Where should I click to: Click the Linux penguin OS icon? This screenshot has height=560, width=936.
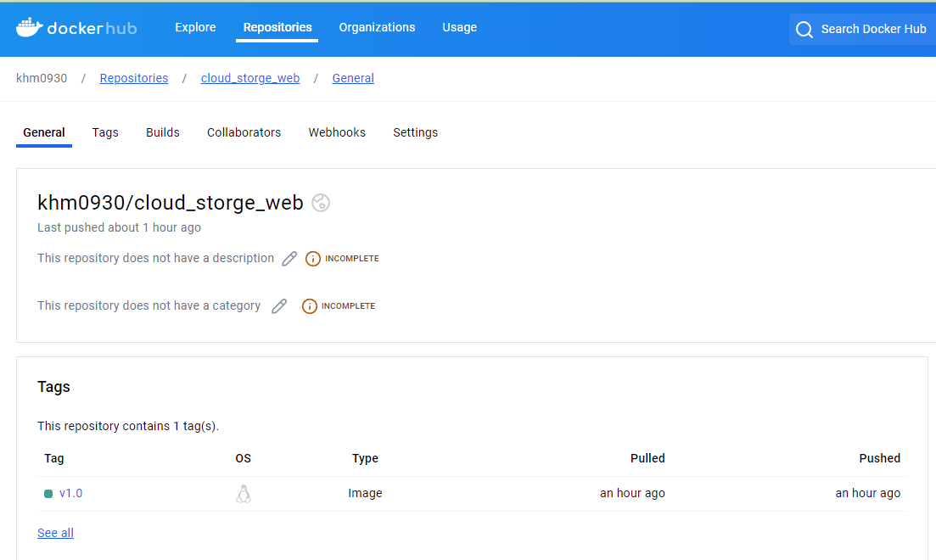244,494
